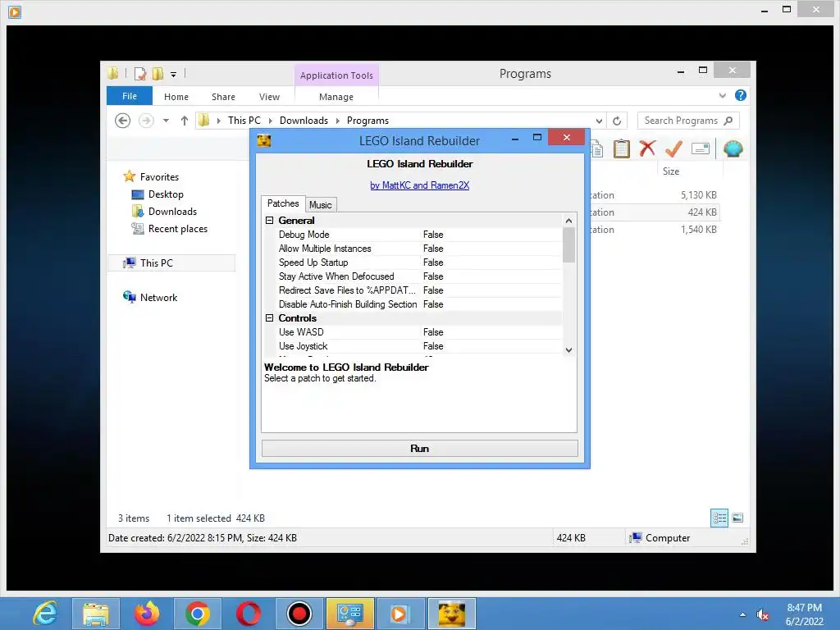Launch Opera from the taskbar

click(248, 614)
